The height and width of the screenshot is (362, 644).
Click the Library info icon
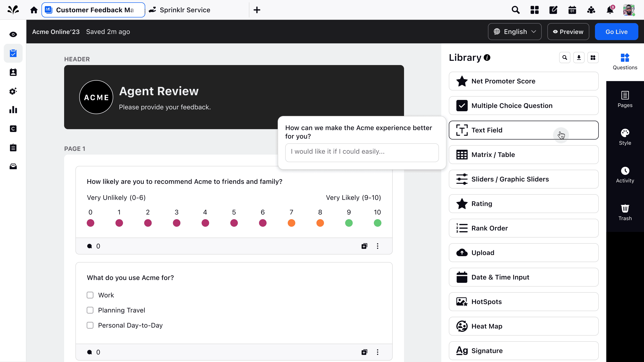pos(487,58)
